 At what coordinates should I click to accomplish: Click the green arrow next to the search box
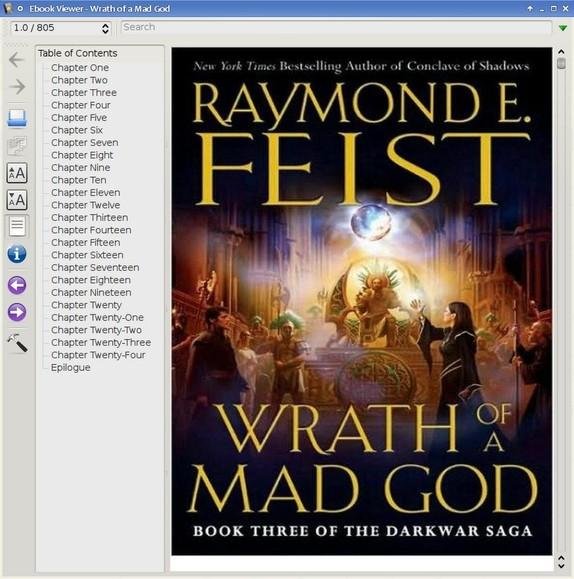click(x=563, y=28)
